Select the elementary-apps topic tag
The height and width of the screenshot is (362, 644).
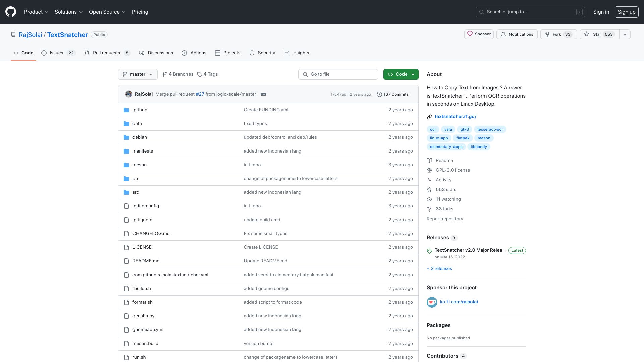[x=446, y=147]
